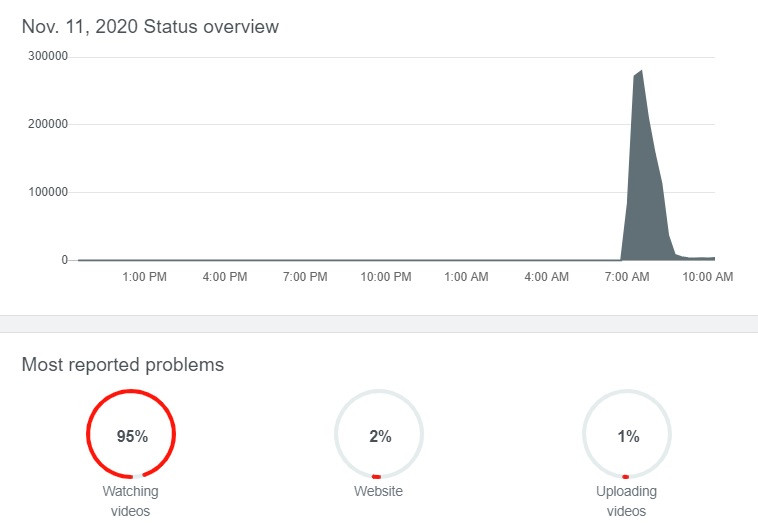Click the outage spike peak in chart
Image resolution: width=758 pixels, height=532 pixels.
(x=641, y=72)
